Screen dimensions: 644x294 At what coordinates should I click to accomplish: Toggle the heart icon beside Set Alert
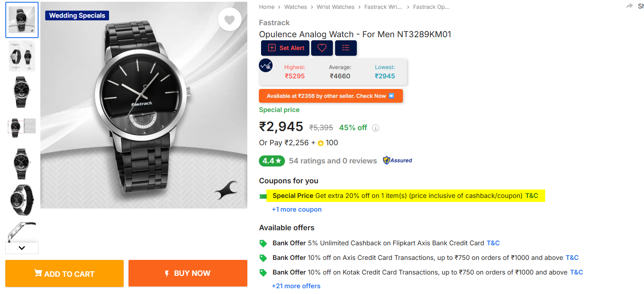[x=322, y=48]
